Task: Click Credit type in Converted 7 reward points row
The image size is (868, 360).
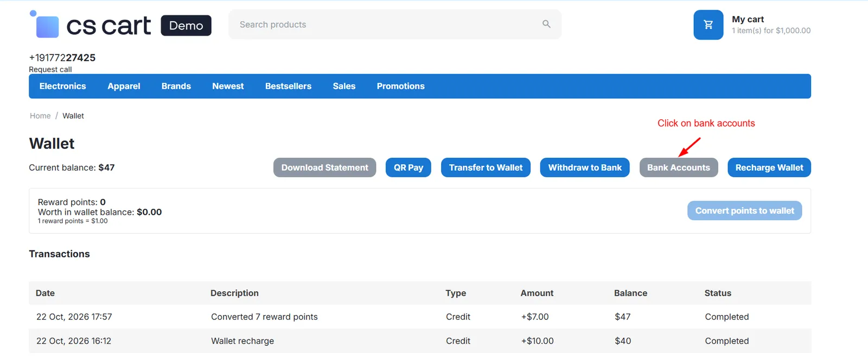Action: pyautogui.click(x=458, y=317)
